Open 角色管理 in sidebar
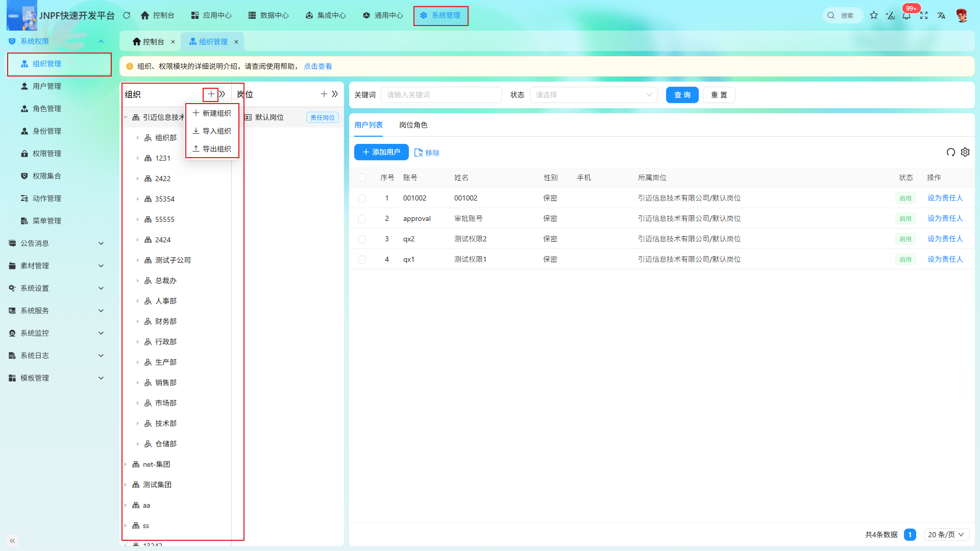 (x=47, y=109)
